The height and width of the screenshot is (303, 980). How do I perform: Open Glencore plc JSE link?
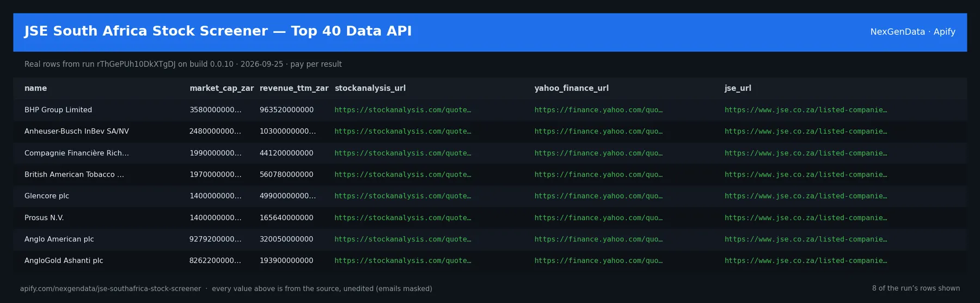coord(806,196)
